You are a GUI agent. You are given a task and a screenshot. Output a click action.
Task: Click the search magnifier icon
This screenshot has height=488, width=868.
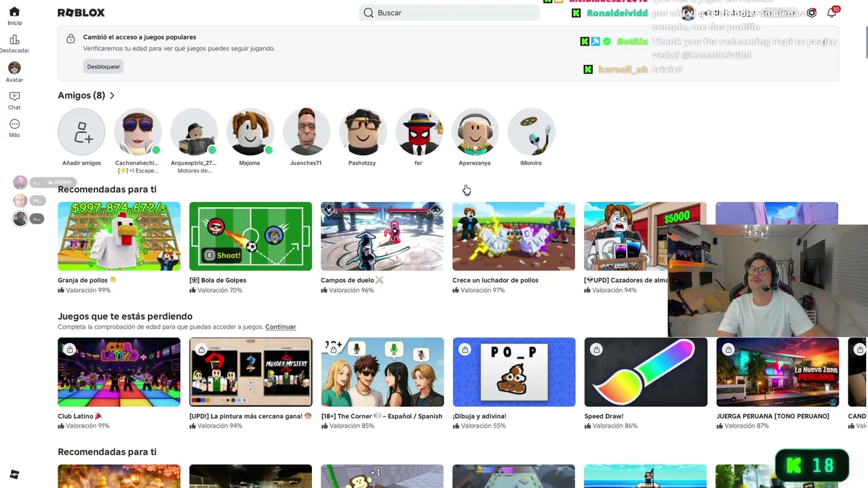pos(368,13)
